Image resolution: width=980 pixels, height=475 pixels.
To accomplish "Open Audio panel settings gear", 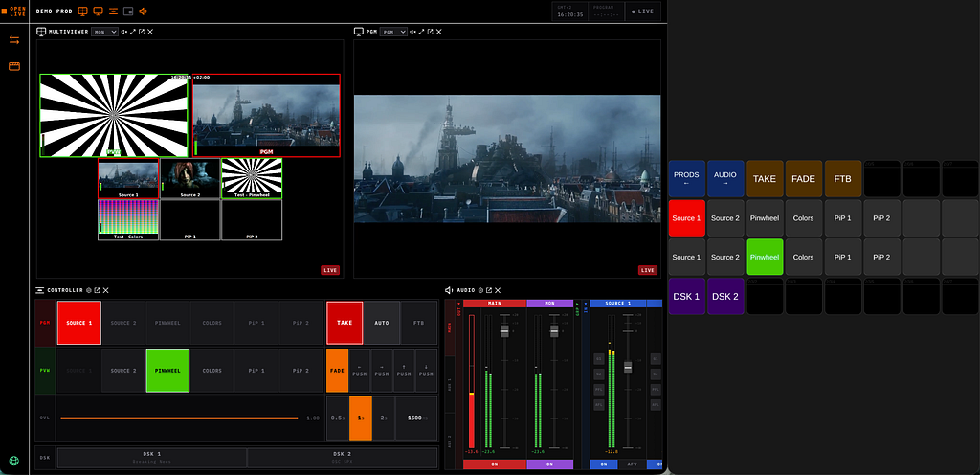I will (x=480, y=290).
